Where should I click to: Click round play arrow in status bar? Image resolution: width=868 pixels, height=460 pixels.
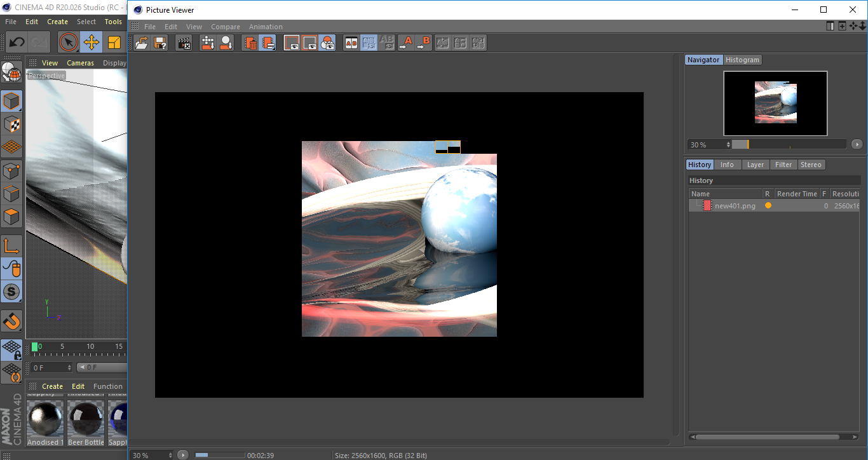point(183,455)
